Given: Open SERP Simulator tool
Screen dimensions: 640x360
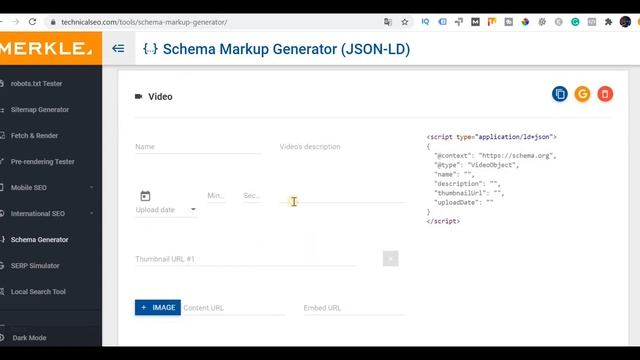Looking at the screenshot, I should [x=35, y=266].
